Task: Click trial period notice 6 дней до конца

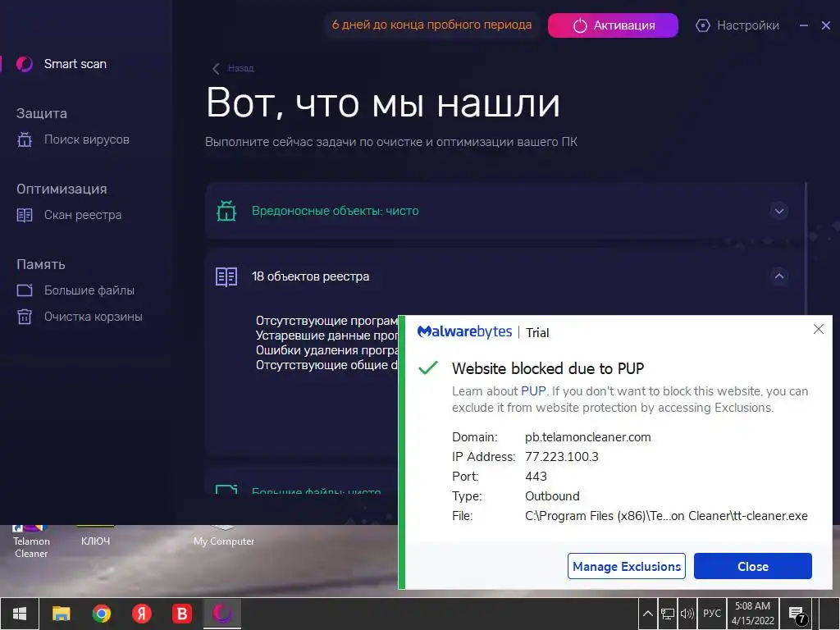Action: pyautogui.click(x=431, y=25)
